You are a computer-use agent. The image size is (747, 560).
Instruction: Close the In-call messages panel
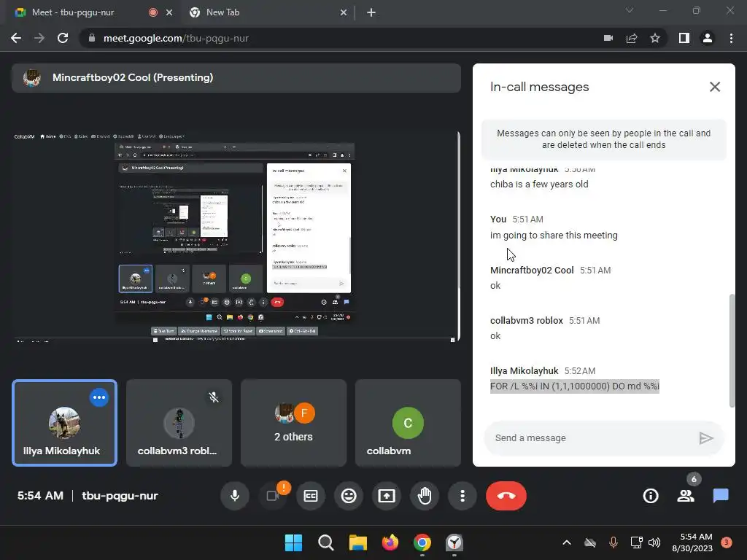[715, 87]
